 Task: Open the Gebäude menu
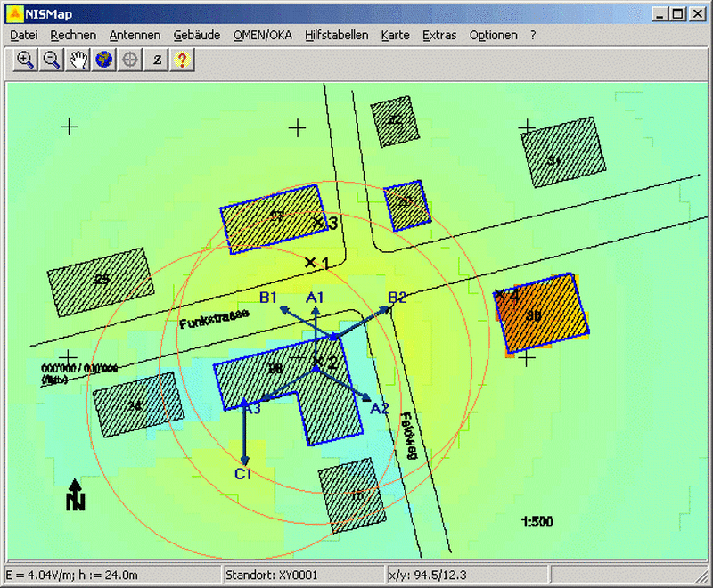pyautogui.click(x=197, y=35)
